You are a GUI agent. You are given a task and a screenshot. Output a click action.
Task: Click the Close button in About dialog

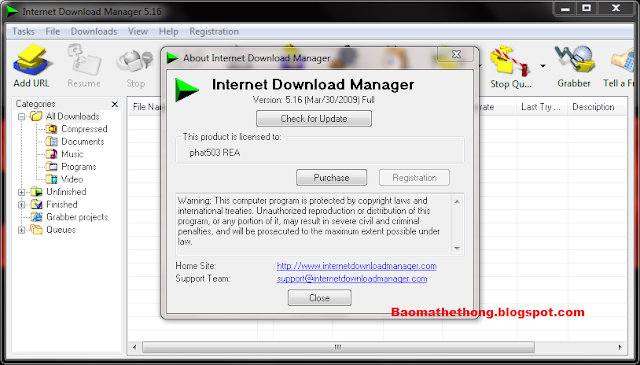click(x=320, y=298)
